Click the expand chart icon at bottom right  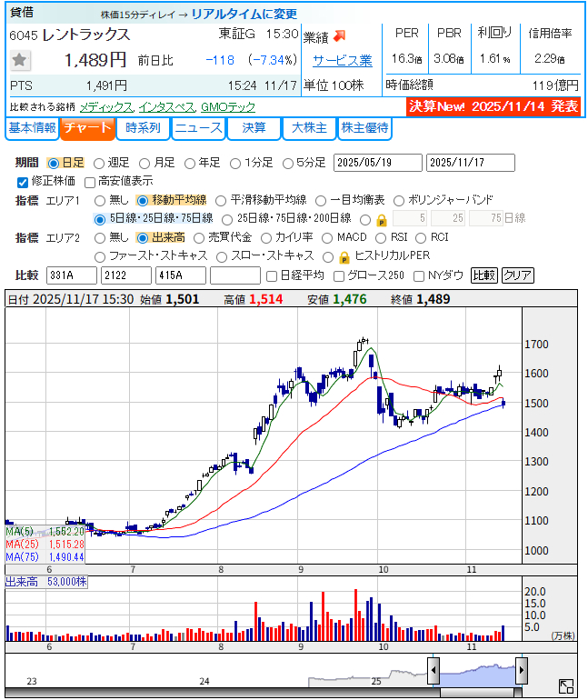565,686
